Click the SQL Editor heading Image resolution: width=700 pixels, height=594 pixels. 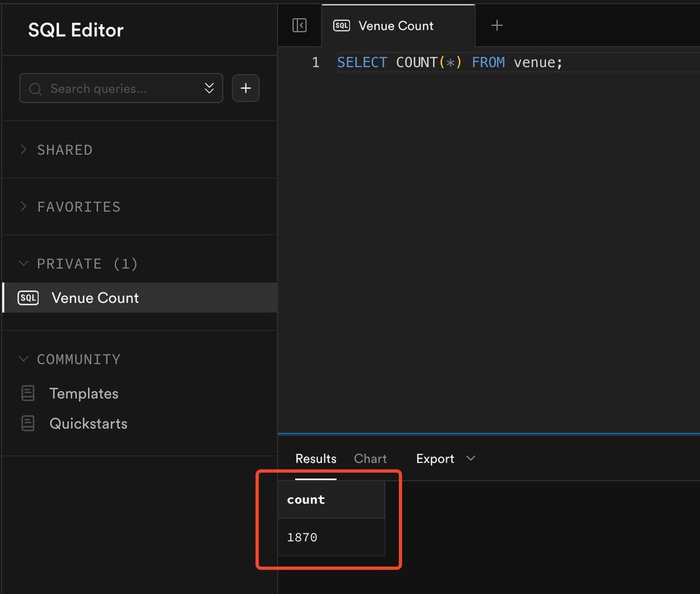(76, 30)
